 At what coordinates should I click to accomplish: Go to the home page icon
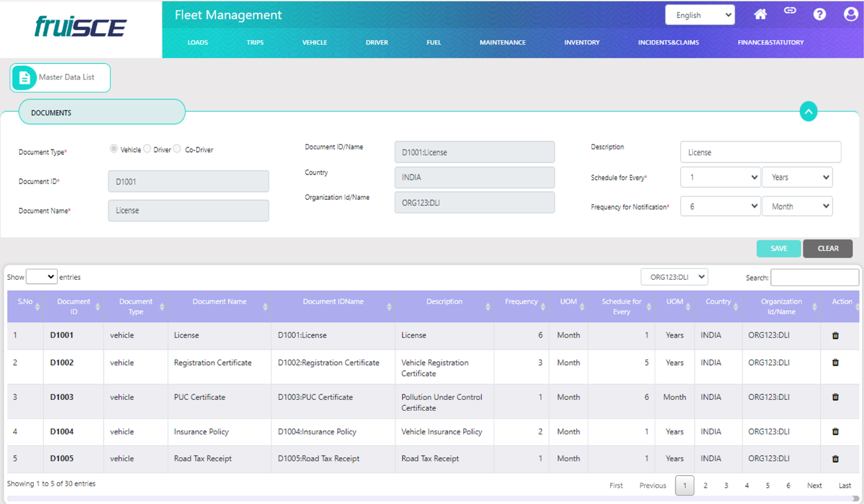(x=760, y=14)
